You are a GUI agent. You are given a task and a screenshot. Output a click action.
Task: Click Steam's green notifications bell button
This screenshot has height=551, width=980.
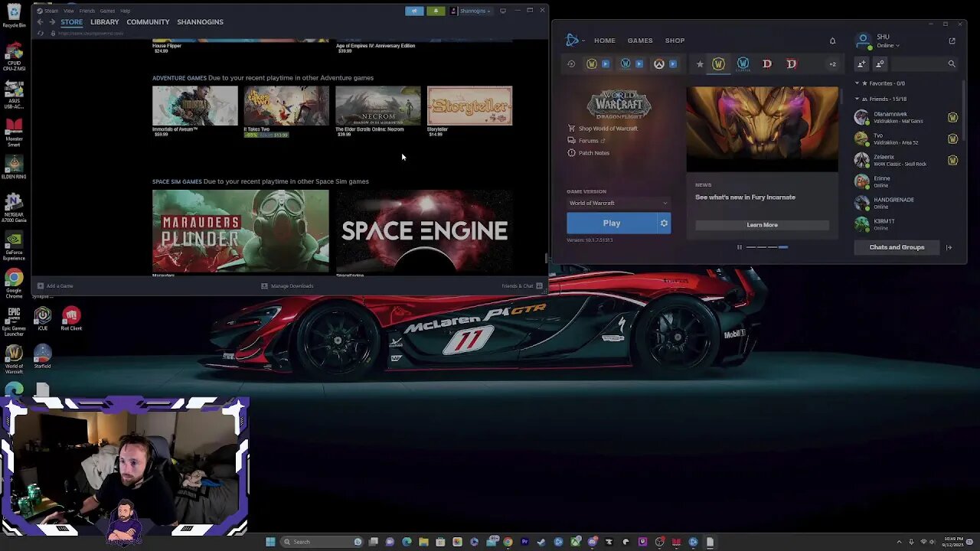pos(436,11)
